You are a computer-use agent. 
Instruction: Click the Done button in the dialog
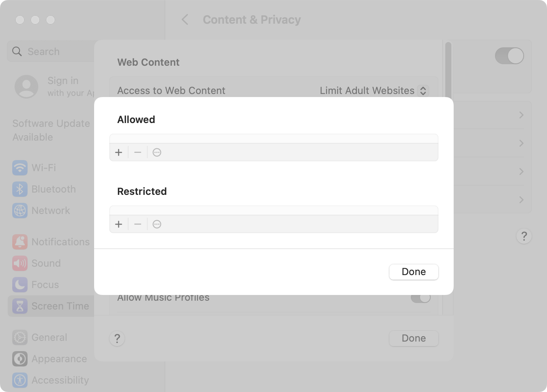(414, 272)
